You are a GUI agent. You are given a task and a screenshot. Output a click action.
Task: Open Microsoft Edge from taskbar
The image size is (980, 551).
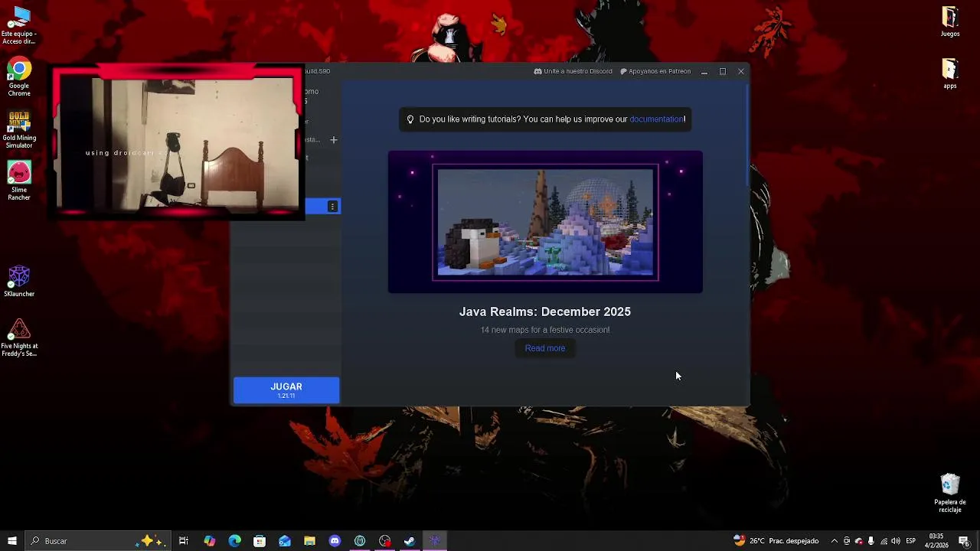tap(234, 541)
